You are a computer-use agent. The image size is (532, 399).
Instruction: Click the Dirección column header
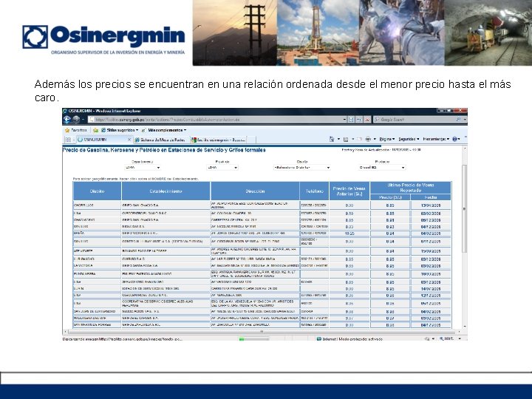pos(255,191)
